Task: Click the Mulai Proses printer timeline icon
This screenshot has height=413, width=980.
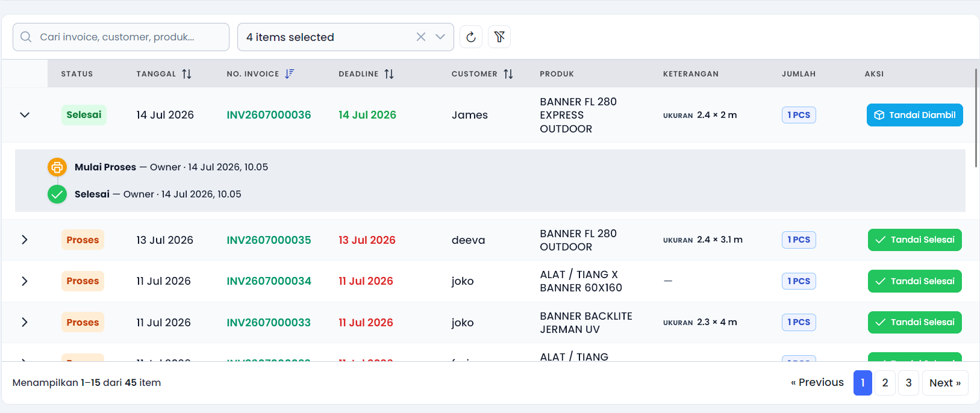Action: pyautogui.click(x=57, y=167)
